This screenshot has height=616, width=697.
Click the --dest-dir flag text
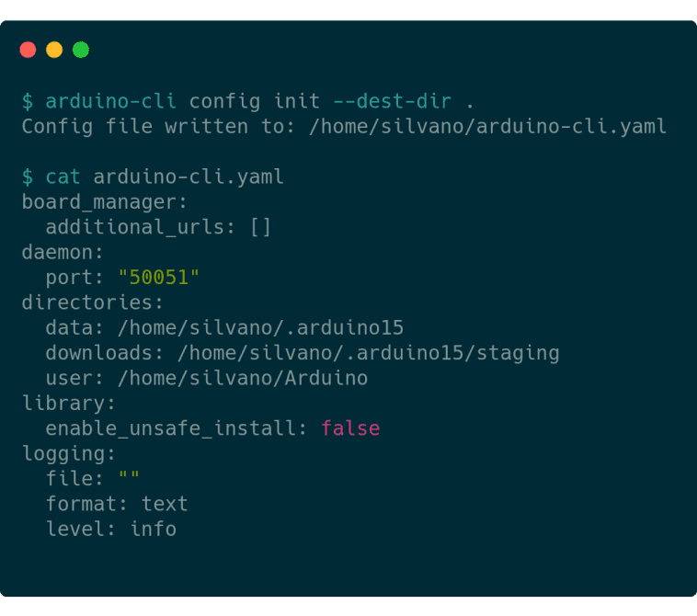(392, 101)
